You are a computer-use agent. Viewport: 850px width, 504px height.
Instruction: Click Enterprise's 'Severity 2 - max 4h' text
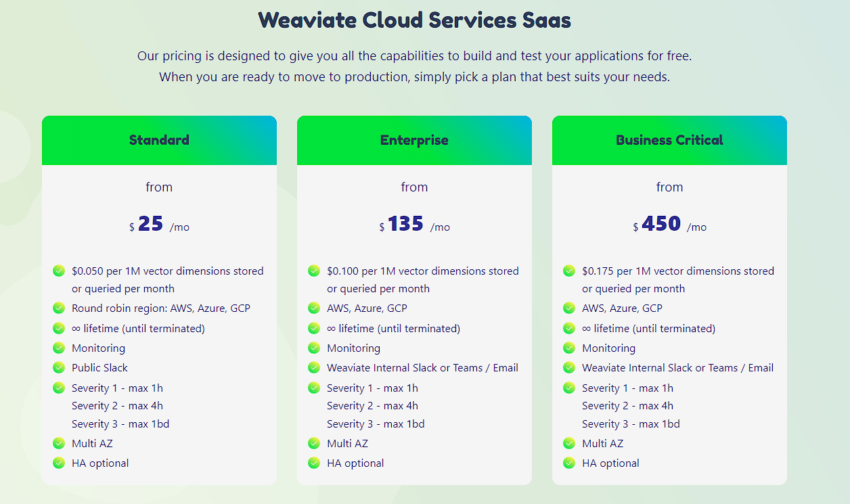(x=372, y=406)
